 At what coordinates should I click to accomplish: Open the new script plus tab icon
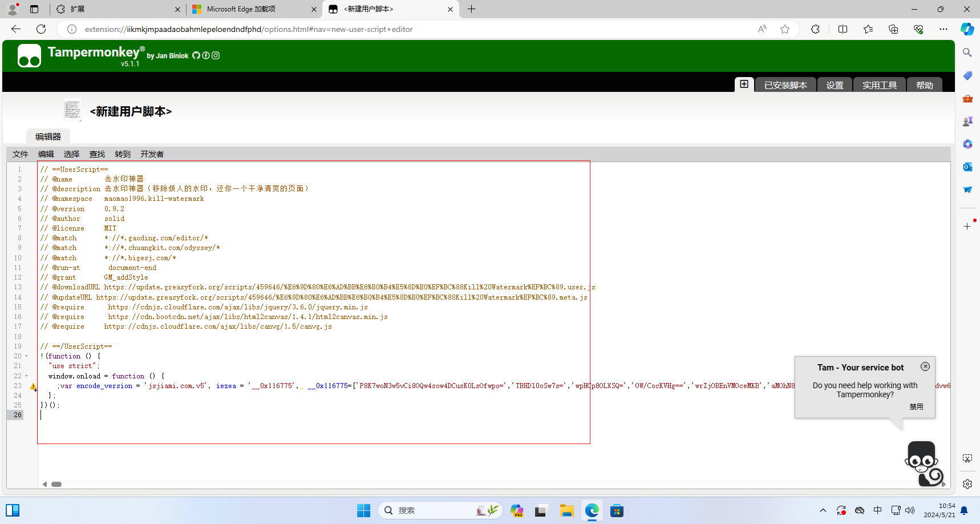click(744, 84)
